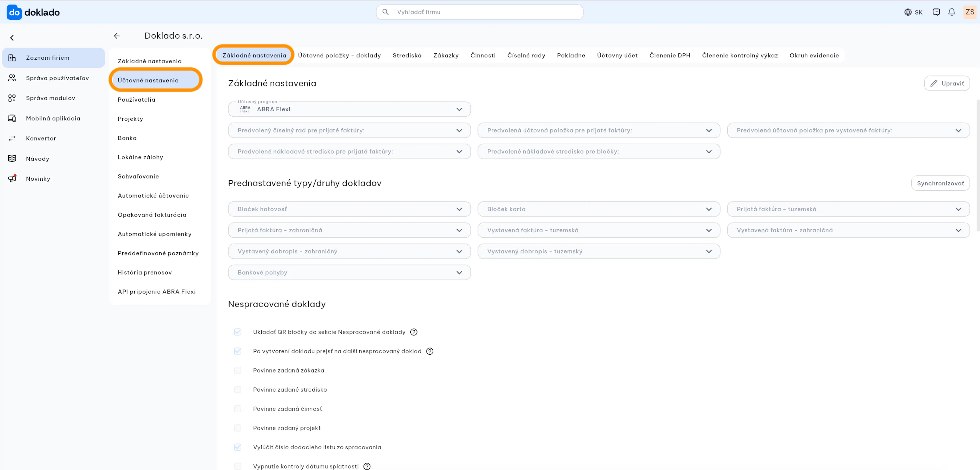Click Správa modulov modules icon
The image size is (980, 470).
click(12, 98)
